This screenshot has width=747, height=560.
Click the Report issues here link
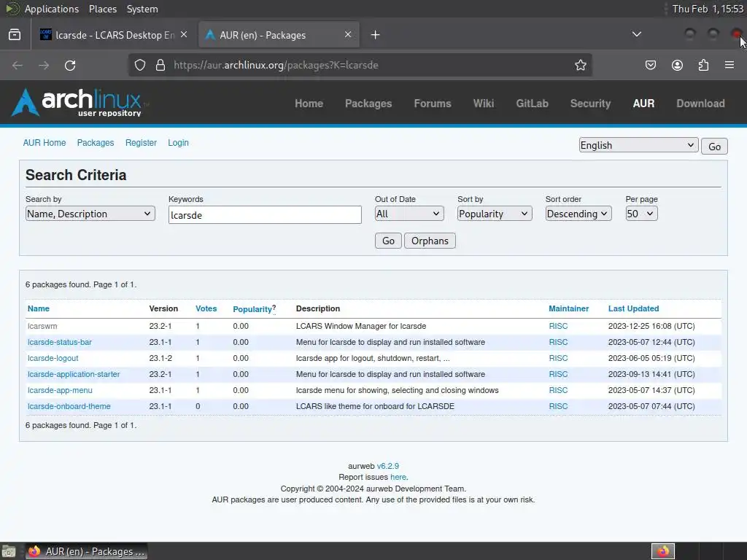[398, 477]
